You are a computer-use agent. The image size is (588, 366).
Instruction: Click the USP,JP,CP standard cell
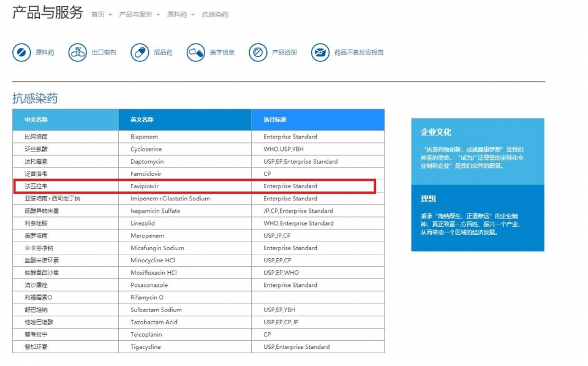[x=318, y=236]
